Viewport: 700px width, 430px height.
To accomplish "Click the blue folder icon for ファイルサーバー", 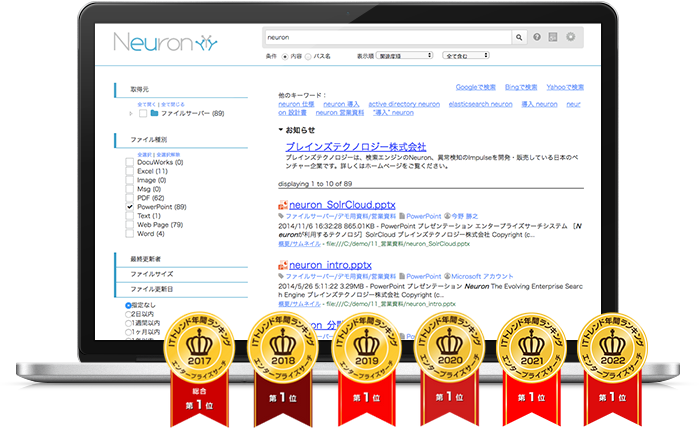I will (x=154, y=113).
